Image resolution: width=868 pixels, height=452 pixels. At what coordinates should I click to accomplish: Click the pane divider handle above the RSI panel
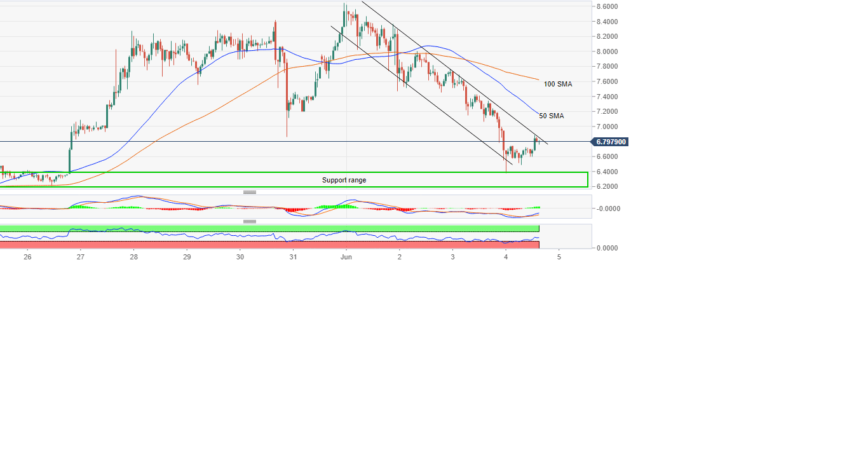click(250, 222)
